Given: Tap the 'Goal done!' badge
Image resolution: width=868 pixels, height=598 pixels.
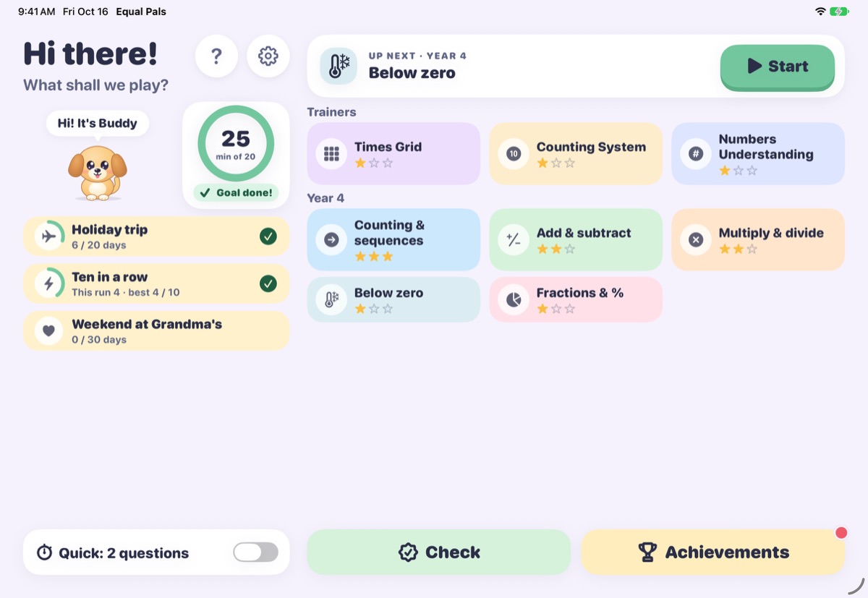Looking at the screenshot, I should [237, 193].
